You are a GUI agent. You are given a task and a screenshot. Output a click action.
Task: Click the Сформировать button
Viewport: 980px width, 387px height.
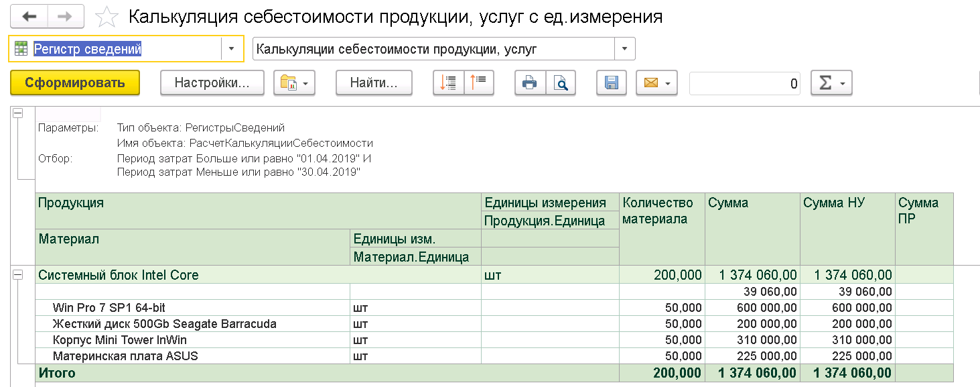75,83
